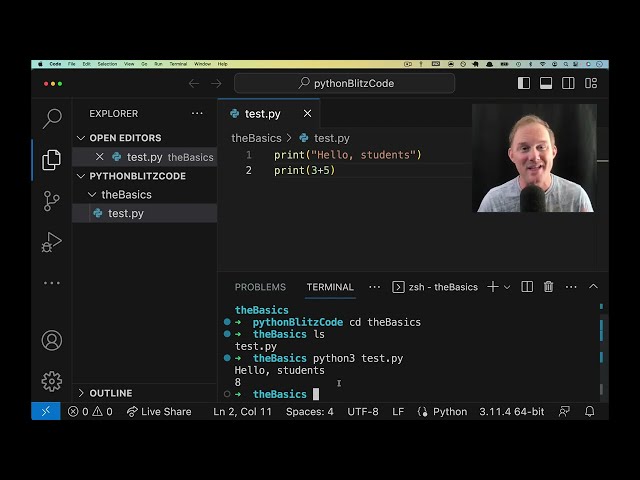The width and height of the screenshot is (640, 480).
Task: Collapse the OPEN EDITORS section
Action: [x=81, y=138]
